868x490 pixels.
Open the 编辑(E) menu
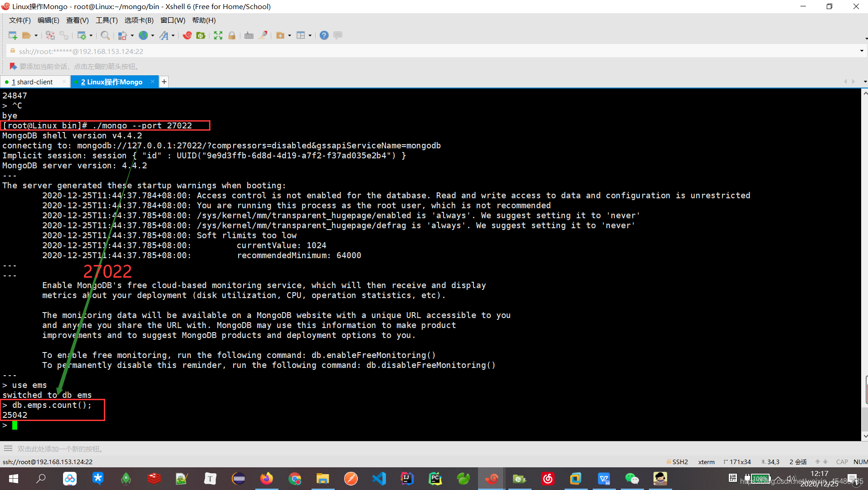click(x=49, y=20)
